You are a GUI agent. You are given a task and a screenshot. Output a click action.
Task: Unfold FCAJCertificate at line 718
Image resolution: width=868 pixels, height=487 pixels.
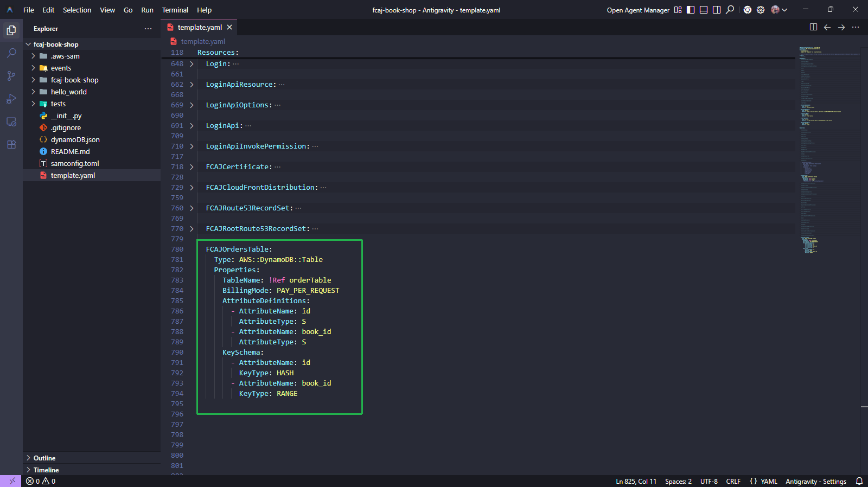pos(192,166)
